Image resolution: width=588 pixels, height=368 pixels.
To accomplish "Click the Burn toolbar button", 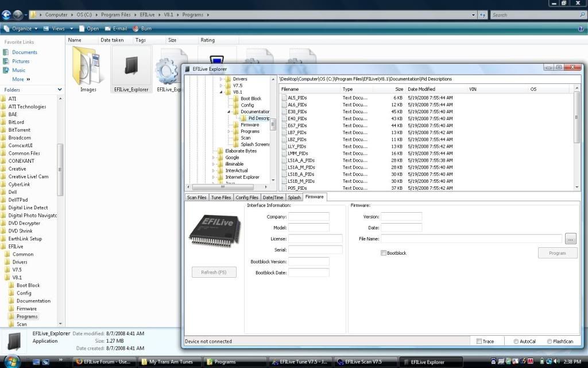I will coord(142,29).
